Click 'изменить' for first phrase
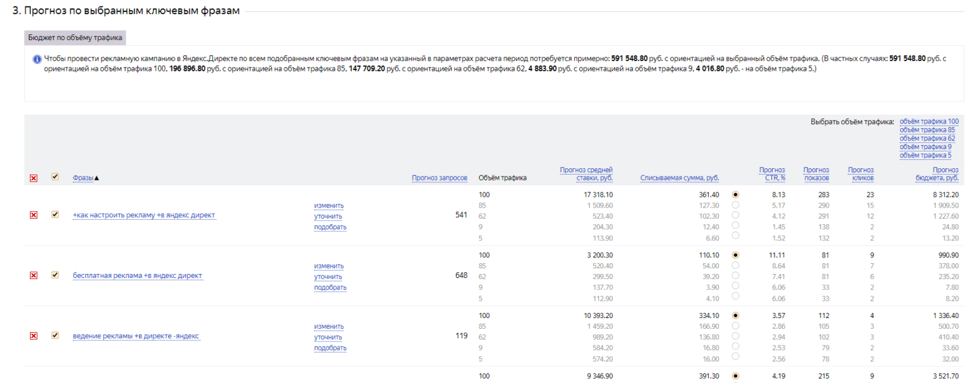980x383 pixels. pos(329,205)
